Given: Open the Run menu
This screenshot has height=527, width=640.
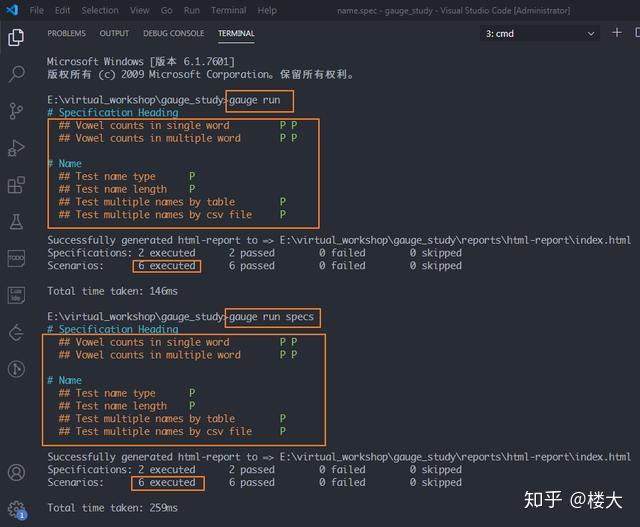Looking at the screenshot, I should [x=191, y=10].
